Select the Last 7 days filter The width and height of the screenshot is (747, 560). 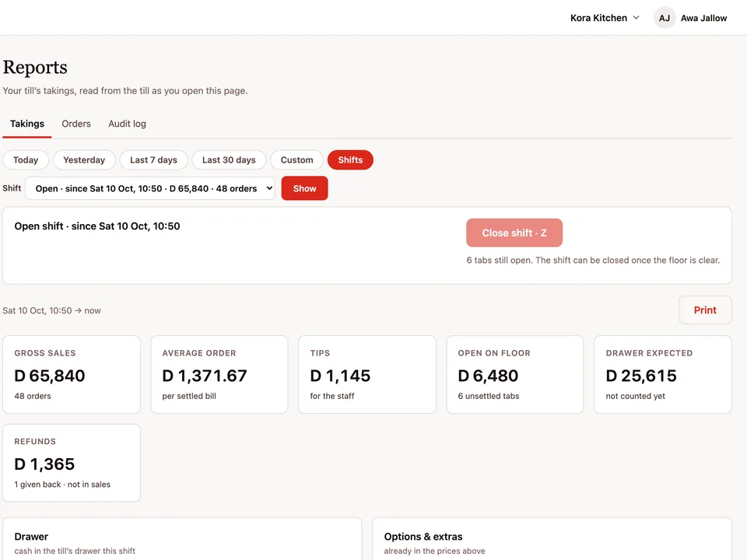[153, 160]
